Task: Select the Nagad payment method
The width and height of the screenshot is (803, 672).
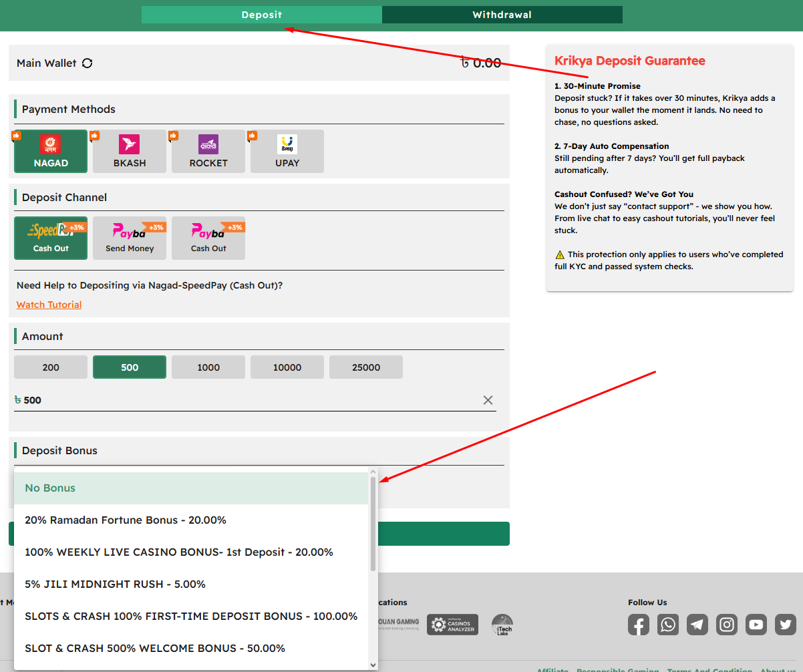Action: 51,152
